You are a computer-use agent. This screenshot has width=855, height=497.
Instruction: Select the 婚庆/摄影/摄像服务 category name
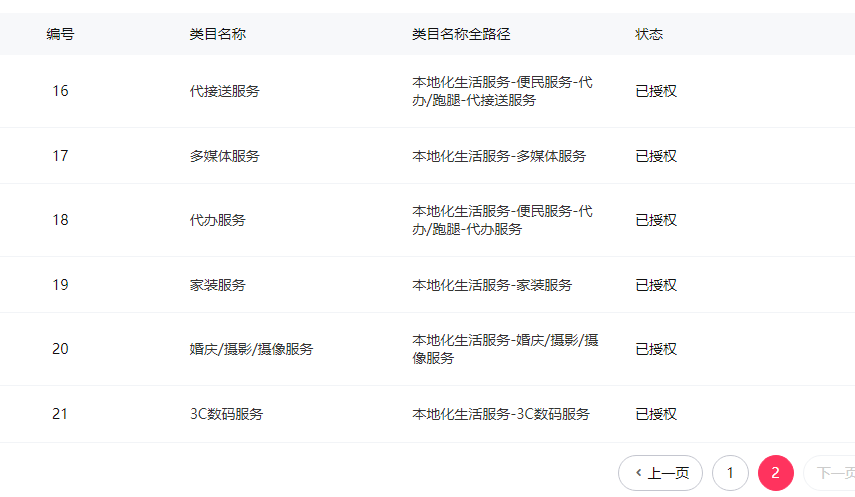pyautogui.click(x=251, y=349)
